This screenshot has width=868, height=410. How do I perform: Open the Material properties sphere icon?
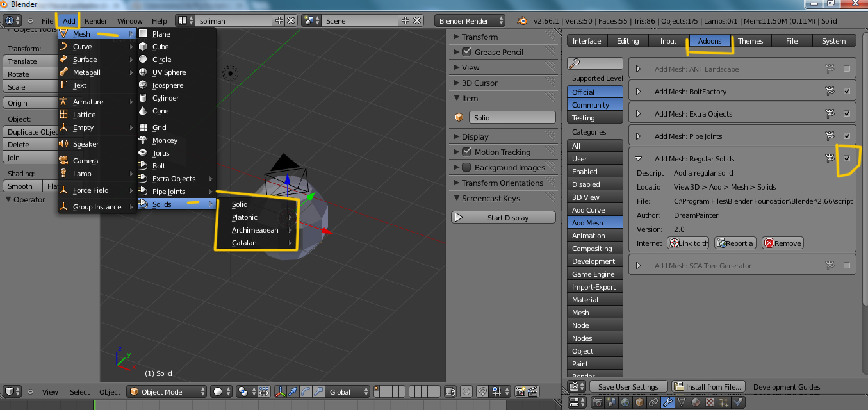(x=696, y=402)
